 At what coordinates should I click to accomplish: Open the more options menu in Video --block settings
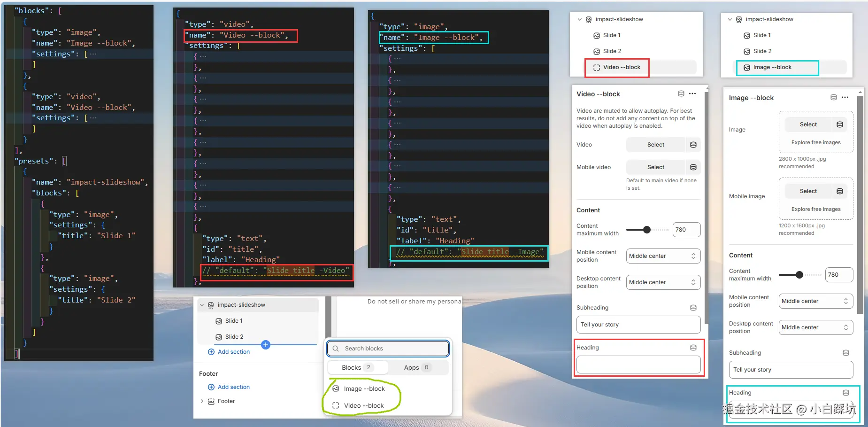[x=692, y=94]
